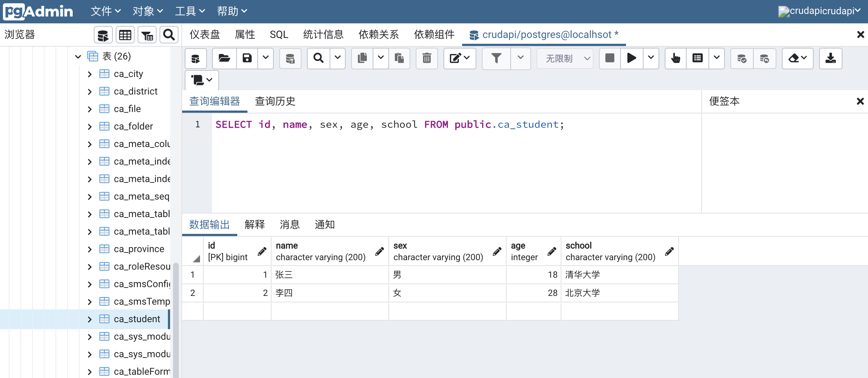Click the Save File floppy icon

(x=247, y=58)
